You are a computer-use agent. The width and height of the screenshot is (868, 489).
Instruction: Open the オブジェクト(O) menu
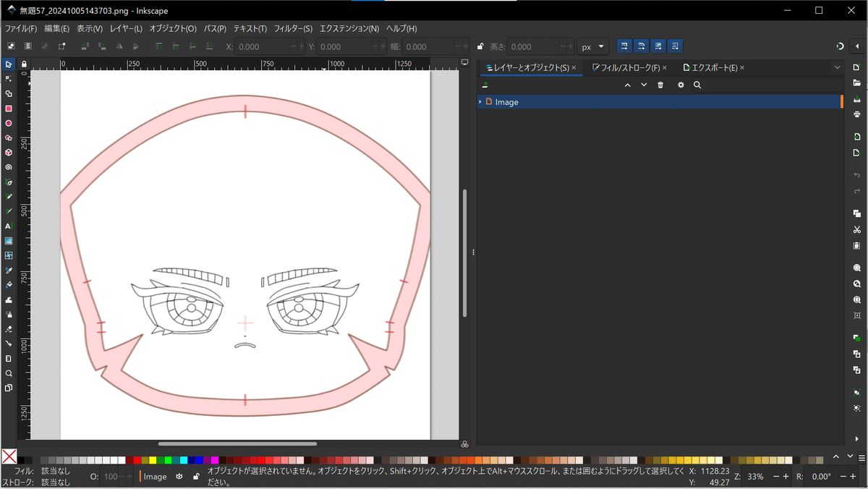(173, 28)
